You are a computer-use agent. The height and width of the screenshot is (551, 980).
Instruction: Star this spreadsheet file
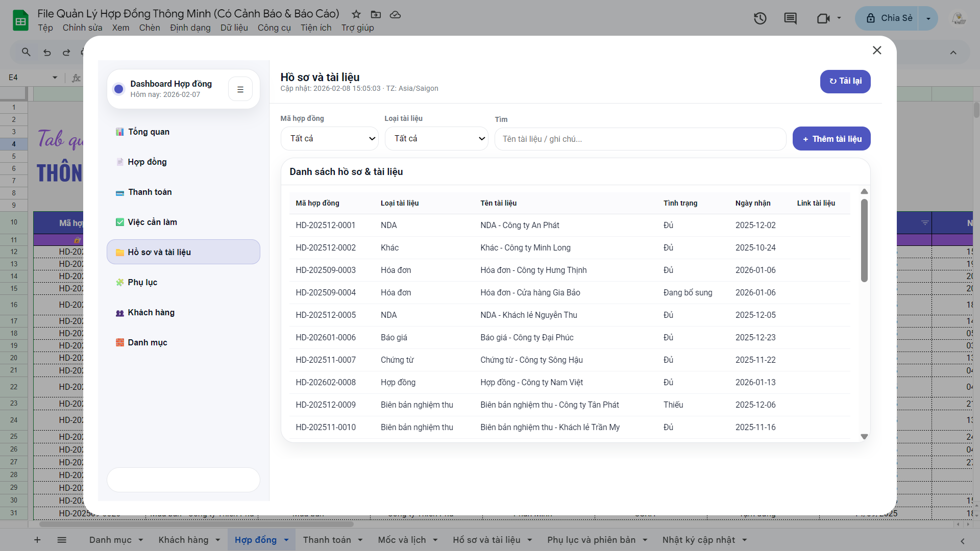[356, 14]
